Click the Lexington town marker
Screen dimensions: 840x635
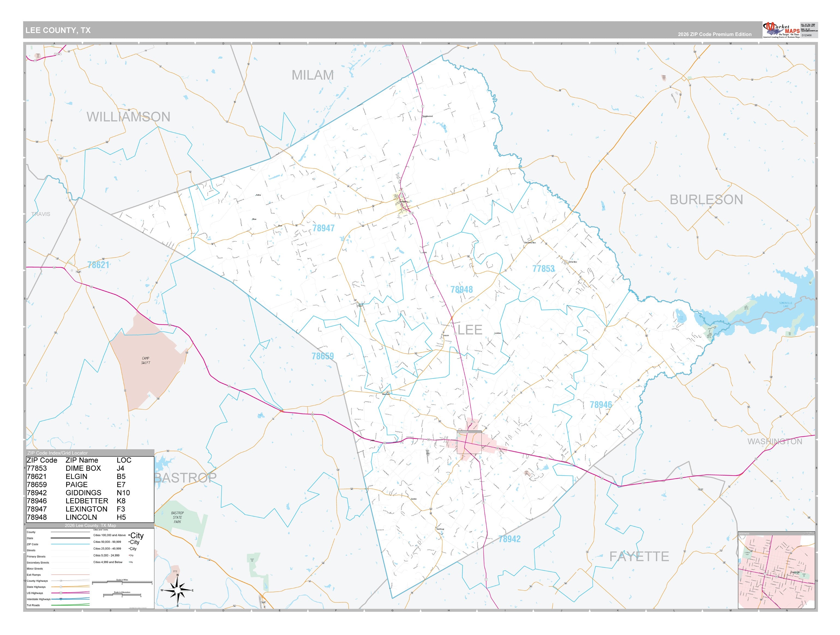coord(403,202)
